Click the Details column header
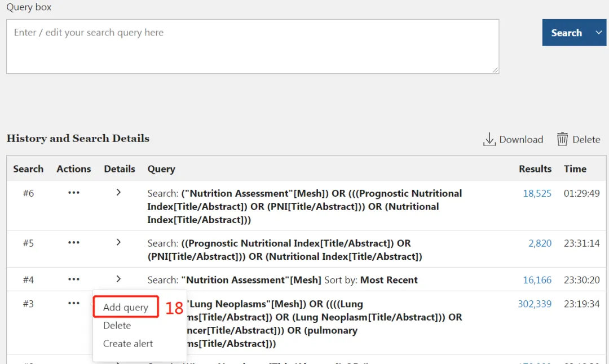 coord(119,169)
